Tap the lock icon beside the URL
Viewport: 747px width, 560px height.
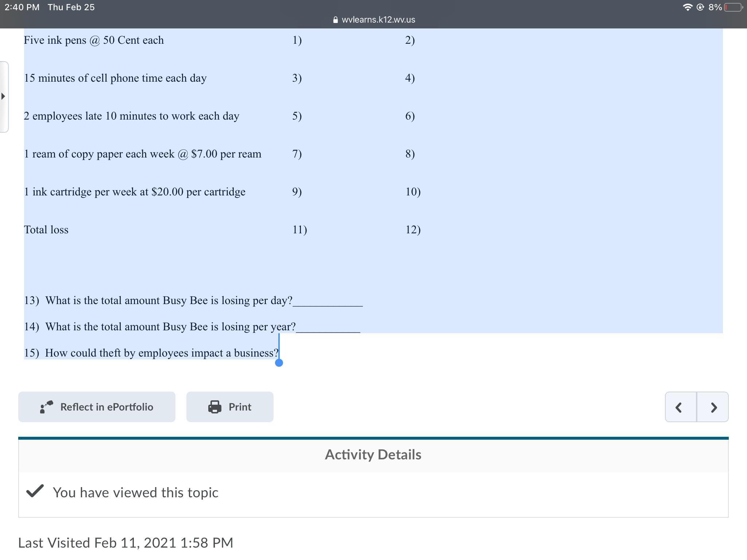(336, 20)
